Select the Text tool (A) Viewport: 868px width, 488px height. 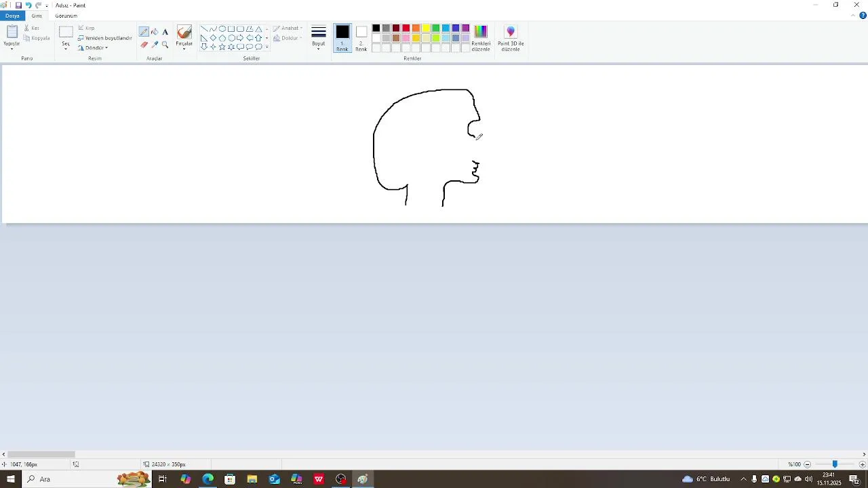click(x=165, y=32)
